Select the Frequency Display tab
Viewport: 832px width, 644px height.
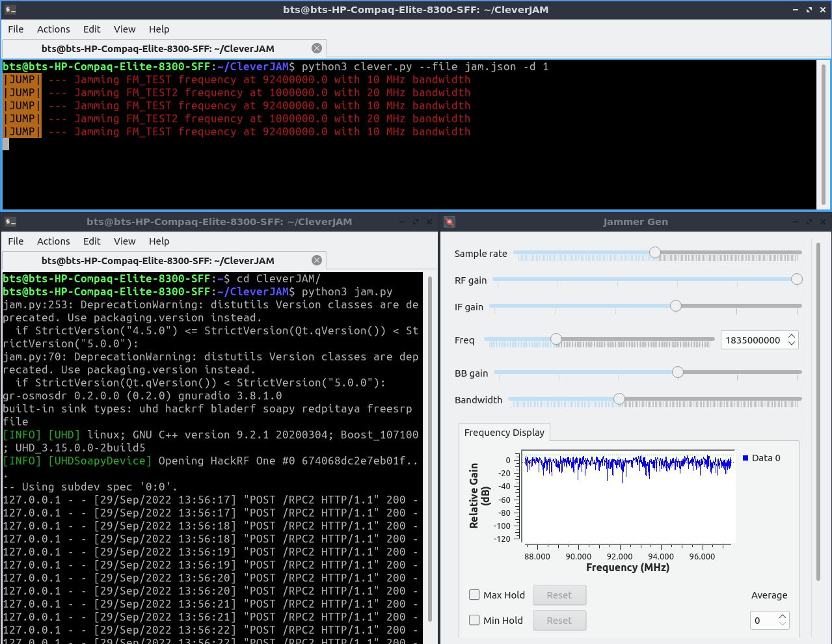click(504, 433)
